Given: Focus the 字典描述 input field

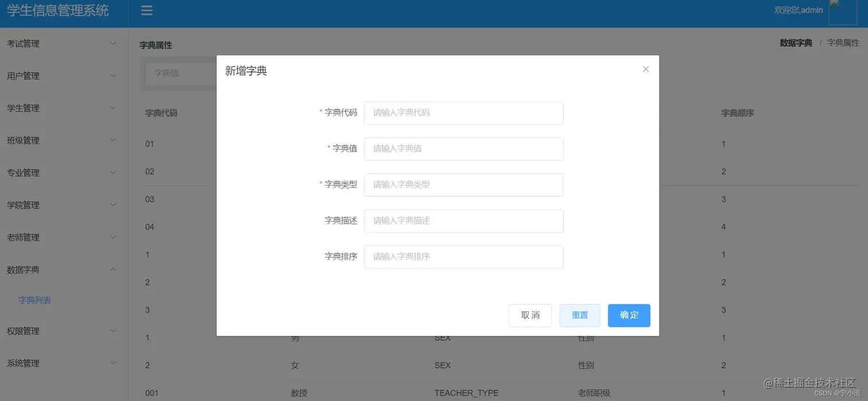Looking at the screenshot, I should pos(464,221).
